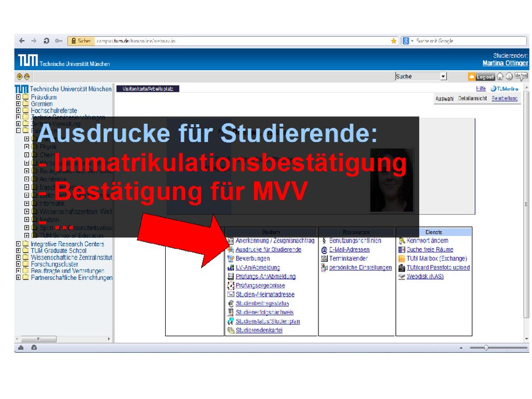
Task: Click the Prüfungs-An/Abmeldung icon
Action: tap(231, 276)
